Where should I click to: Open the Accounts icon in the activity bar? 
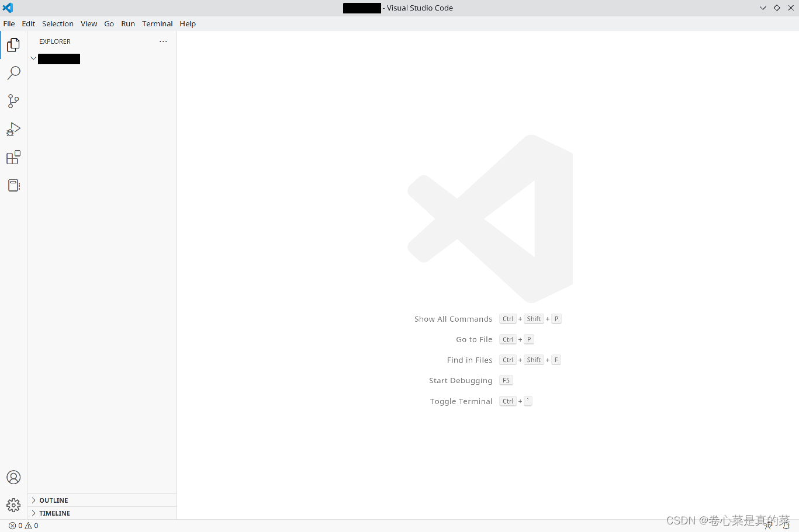[13, 477]
